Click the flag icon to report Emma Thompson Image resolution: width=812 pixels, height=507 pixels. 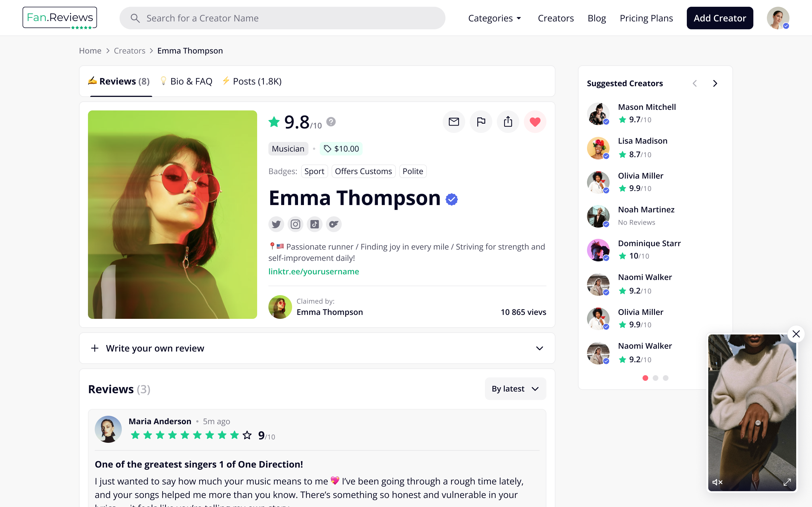(x=481, y=121)
